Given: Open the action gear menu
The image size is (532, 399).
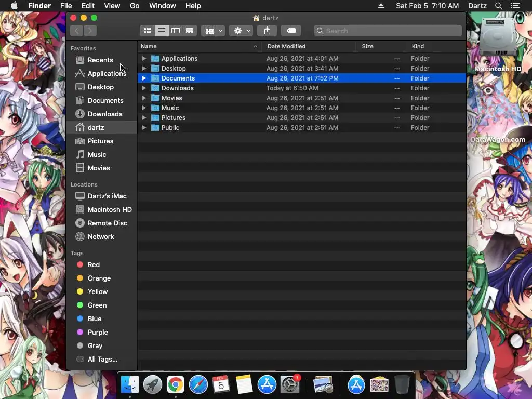Looking at the screenshot, I should pos(241,31).
